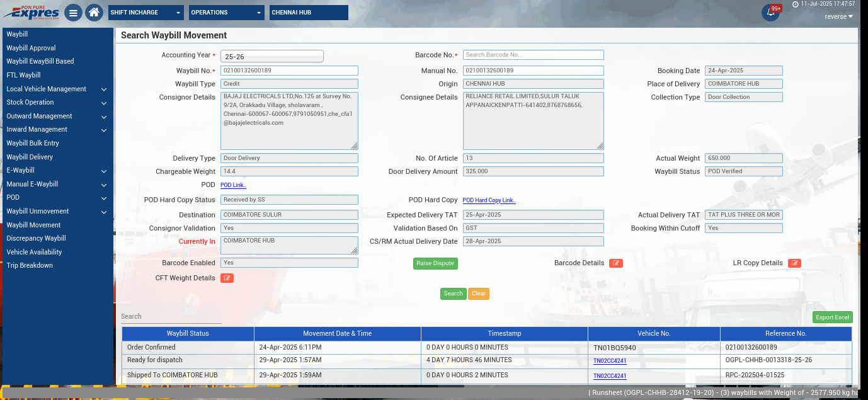Open the Operations dropdown
Viewport: 868px width, 400px height.
[227, 13]
